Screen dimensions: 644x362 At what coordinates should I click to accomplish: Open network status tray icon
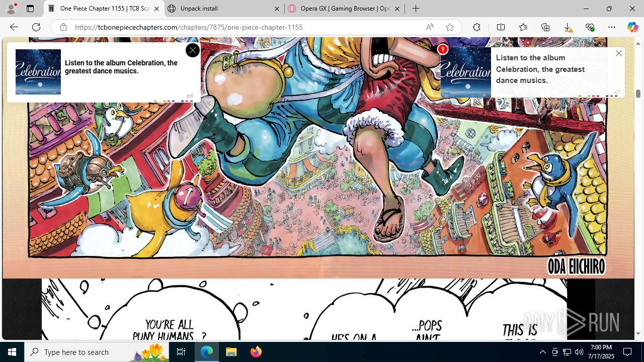pos(567,352)
